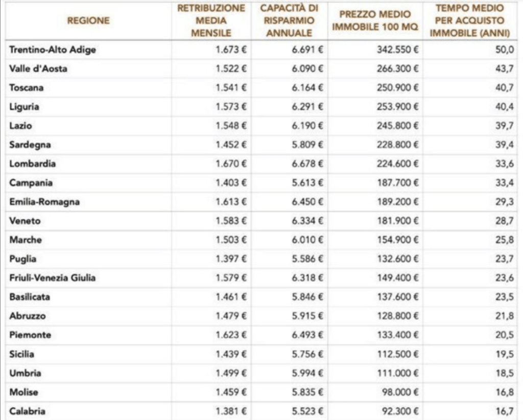The width and height of the screenshot is (523, 420).
Task: Click the REGIONE column header
Action: pos(88,21)
